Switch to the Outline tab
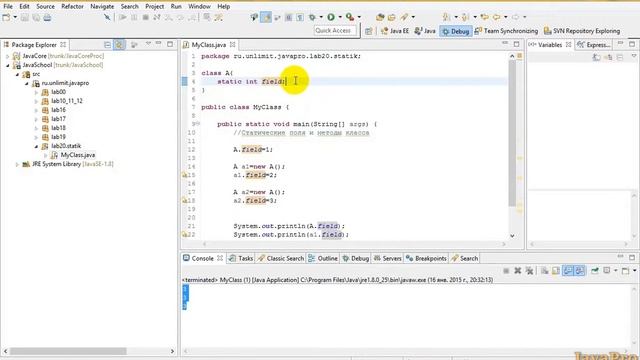This screenshot has height=360, width=640. click(x=323, y=258)
